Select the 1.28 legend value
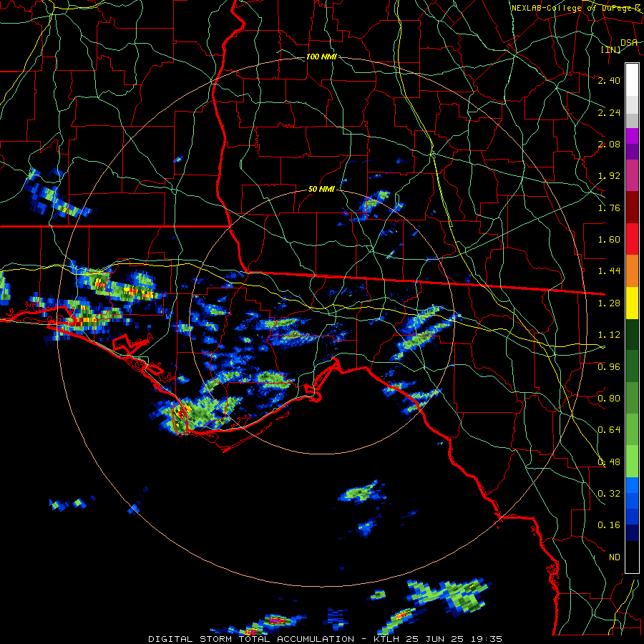Viewport: 644px width, 644px height. (609, 303)
